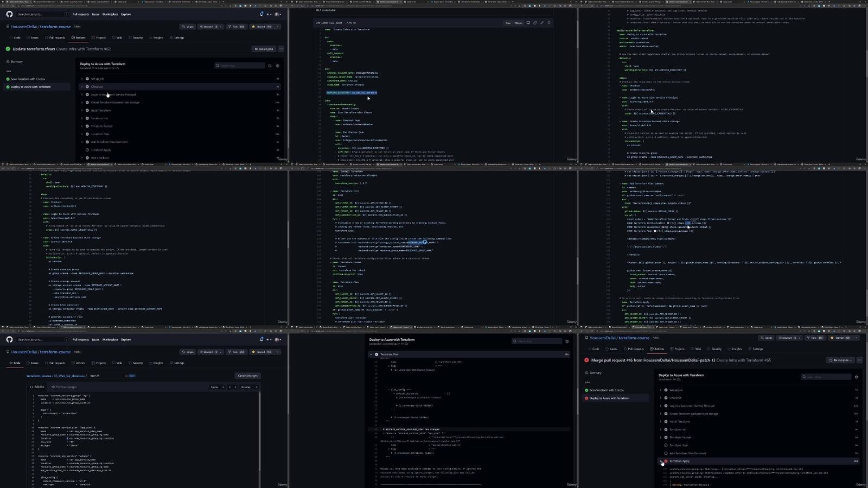Open the Unwatch dropdown on the run #62 page
This screenshot has height=488, width=868.
tap(210, 26)
